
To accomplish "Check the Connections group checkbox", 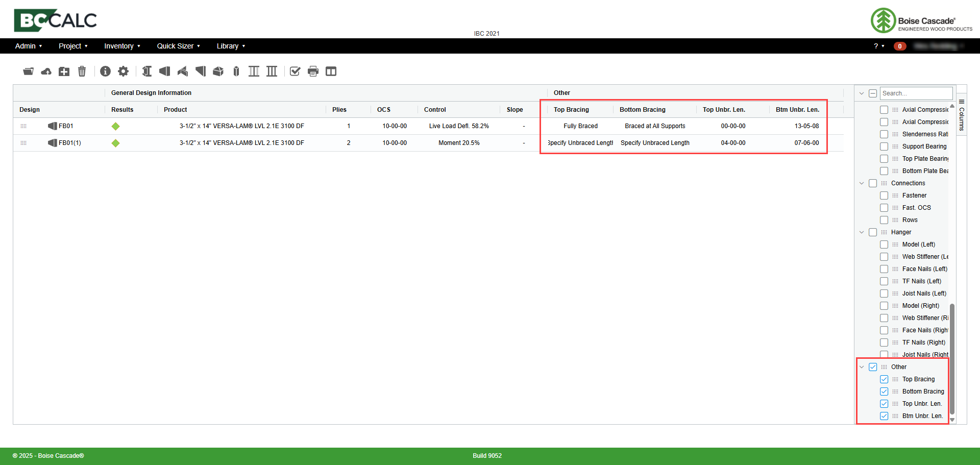I will [873, 183].
